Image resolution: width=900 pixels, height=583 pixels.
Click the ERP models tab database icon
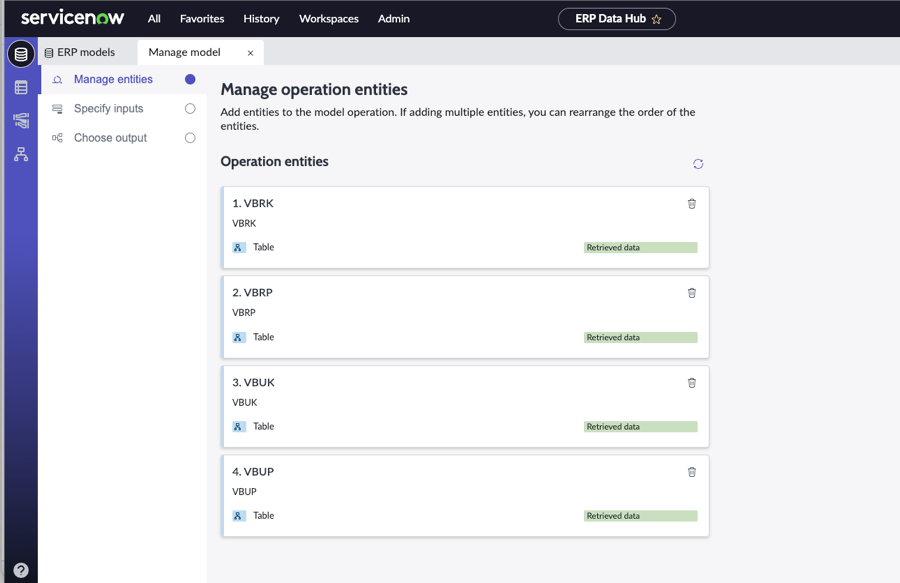[49, 53]
